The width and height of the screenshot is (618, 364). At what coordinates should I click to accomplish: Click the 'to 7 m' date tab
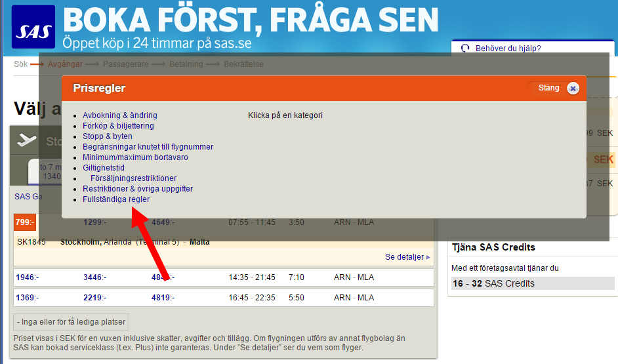click(45, 171)
